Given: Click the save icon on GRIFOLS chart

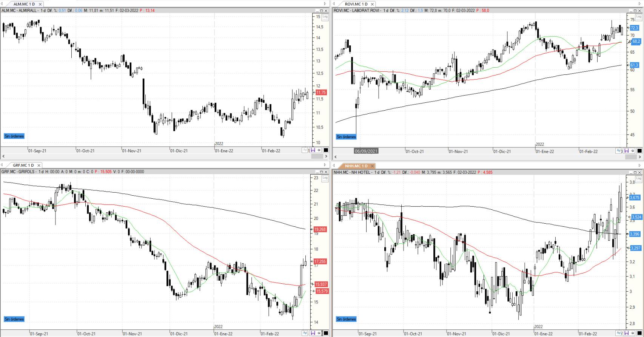Looking at the screenshot, I should pyautogui.click(x=313, y=333).
